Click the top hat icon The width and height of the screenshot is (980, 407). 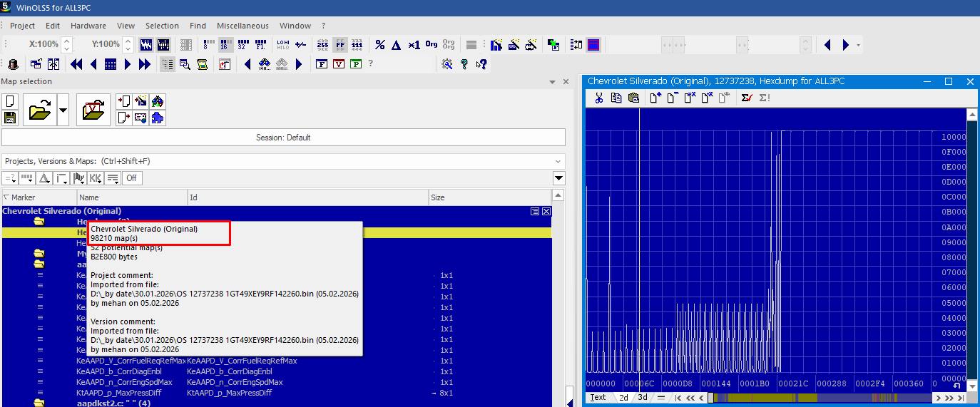click(12, 64)
